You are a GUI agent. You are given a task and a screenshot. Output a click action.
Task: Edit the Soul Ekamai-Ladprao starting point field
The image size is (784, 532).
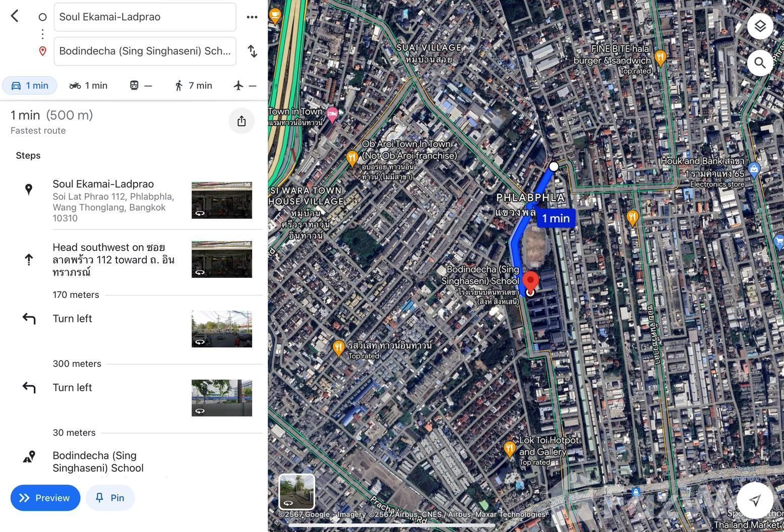(x=145, y=17)
